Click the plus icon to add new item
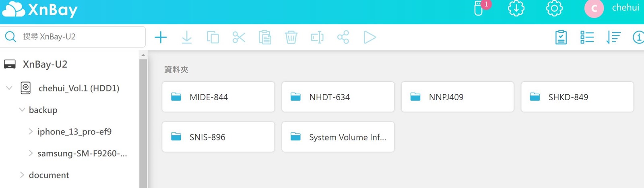644x188 pixels. pos(161,37)
